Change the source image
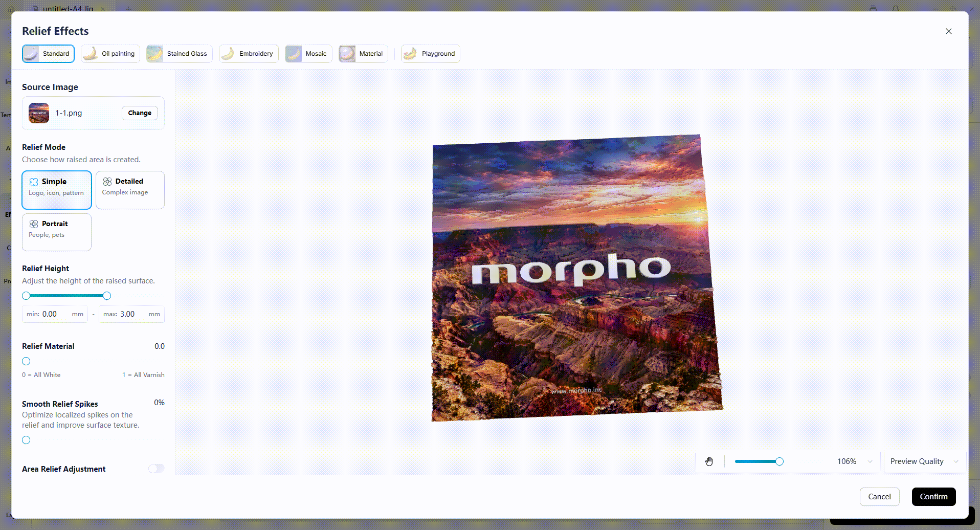This screenshot has width=980, height=530. 140,113
